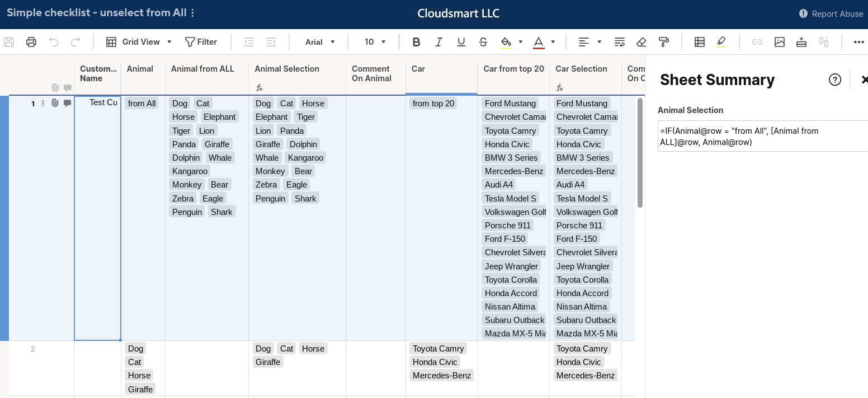This screenshot has height=398, width=868.
Task: Click 'Jeep Wrangler' in Car from top 20
Action: (511, 266)
